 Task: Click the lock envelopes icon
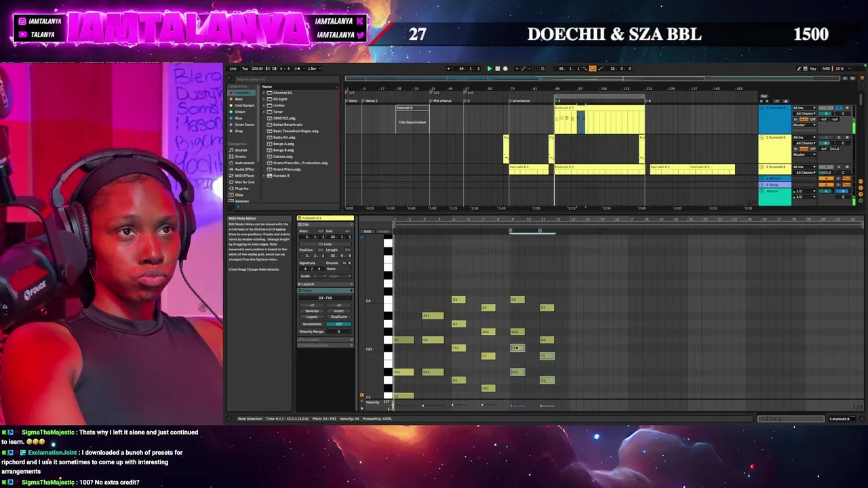click(x=786, y=101)
